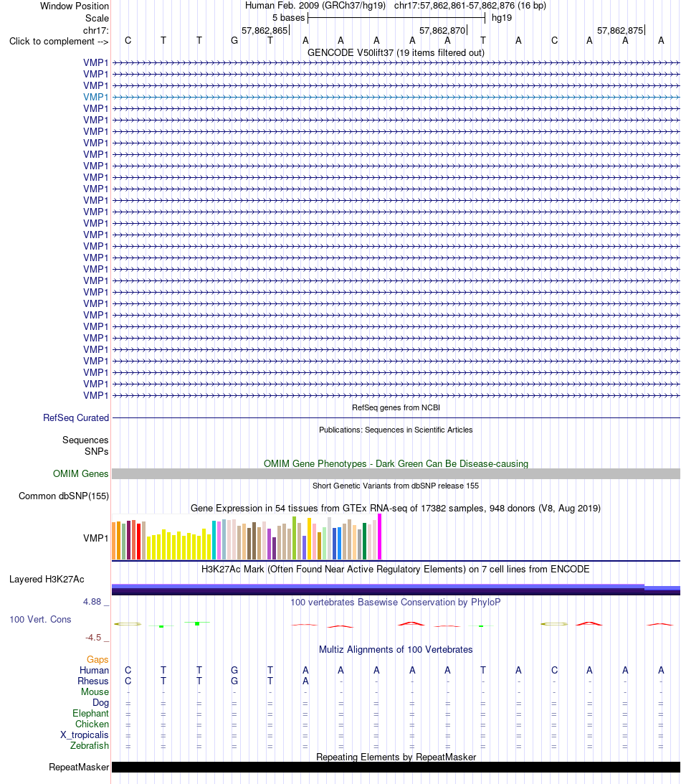Open 'Repeating Elements by RepeatMasker' heading

point(396,757)
